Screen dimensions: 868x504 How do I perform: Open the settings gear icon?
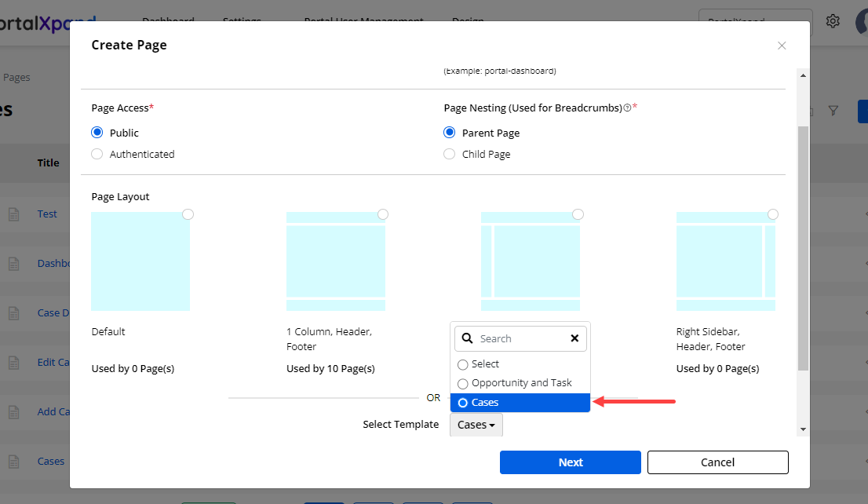[x=833, y=21]
